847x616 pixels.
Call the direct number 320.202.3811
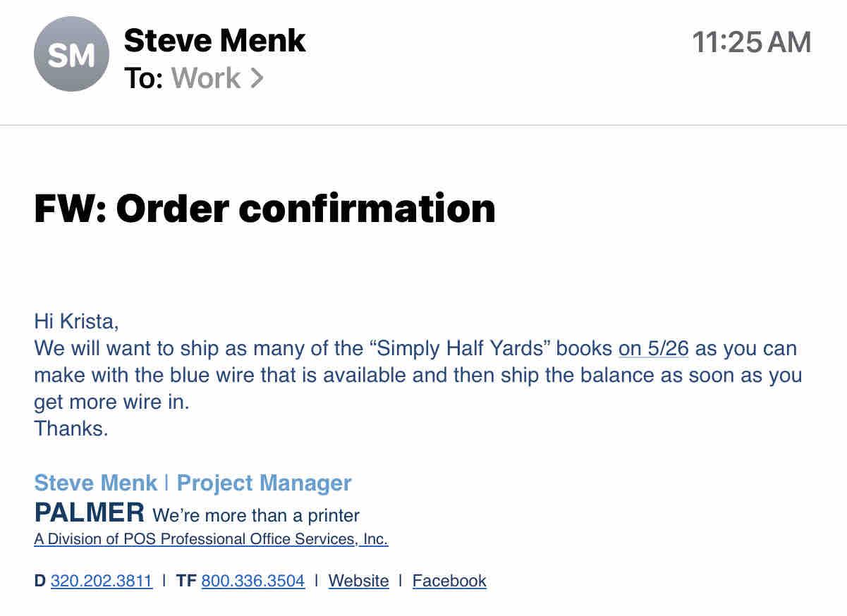[x=102, y=581]
